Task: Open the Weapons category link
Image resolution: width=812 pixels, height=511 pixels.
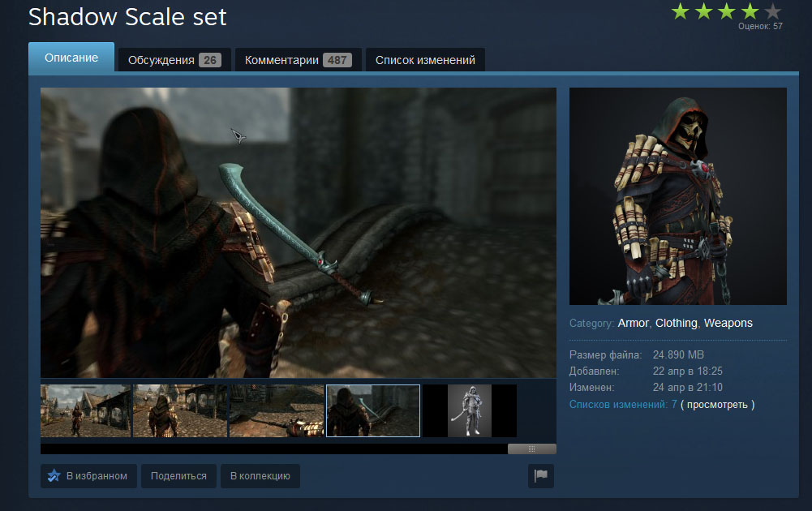Action: tap(728, 323)
